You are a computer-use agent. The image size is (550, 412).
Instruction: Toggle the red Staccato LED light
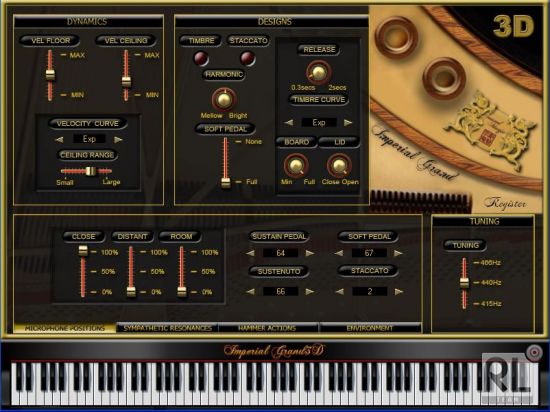(x=247, y=58)
